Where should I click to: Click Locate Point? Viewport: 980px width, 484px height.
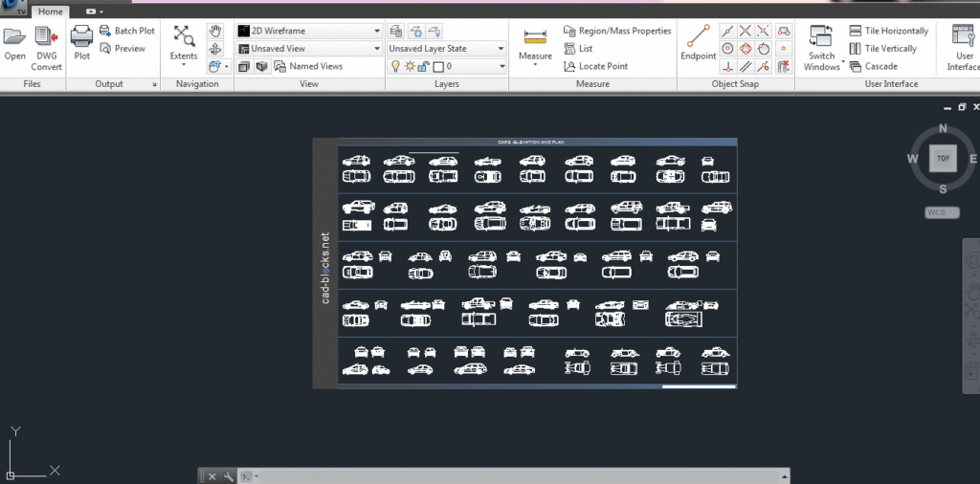595,66
